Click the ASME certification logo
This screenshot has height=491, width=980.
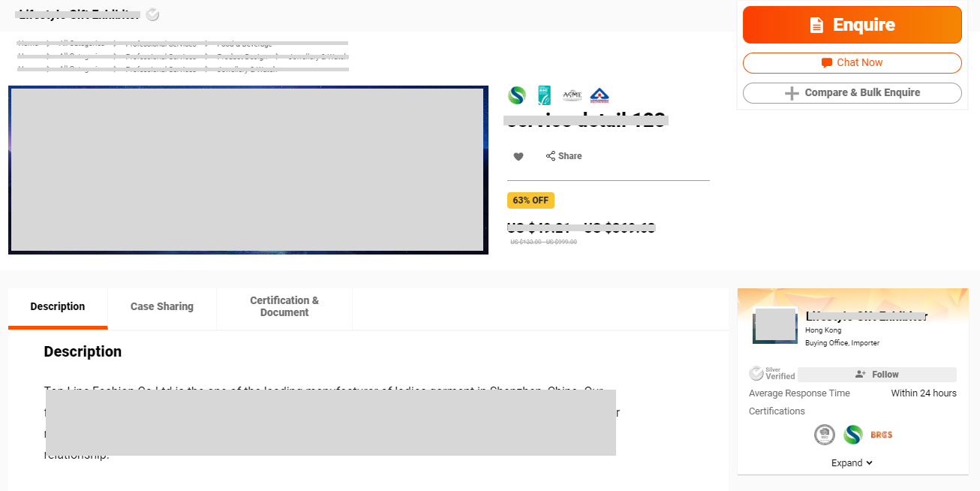click(572, 95)
